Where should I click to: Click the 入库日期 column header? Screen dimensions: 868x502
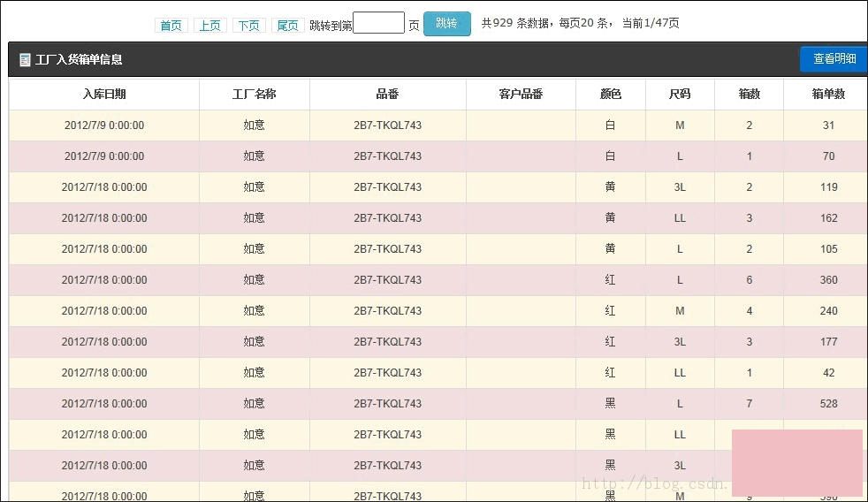(x=104, y=94)
